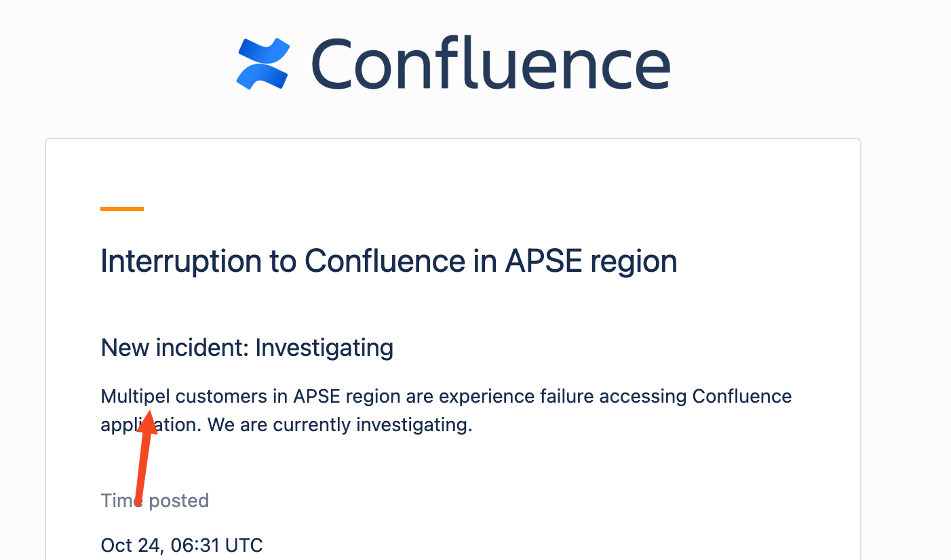Click the Confluence wordmark text
Image resolution: width=951 pixels, height=560 pixels.
pos(490,64)
